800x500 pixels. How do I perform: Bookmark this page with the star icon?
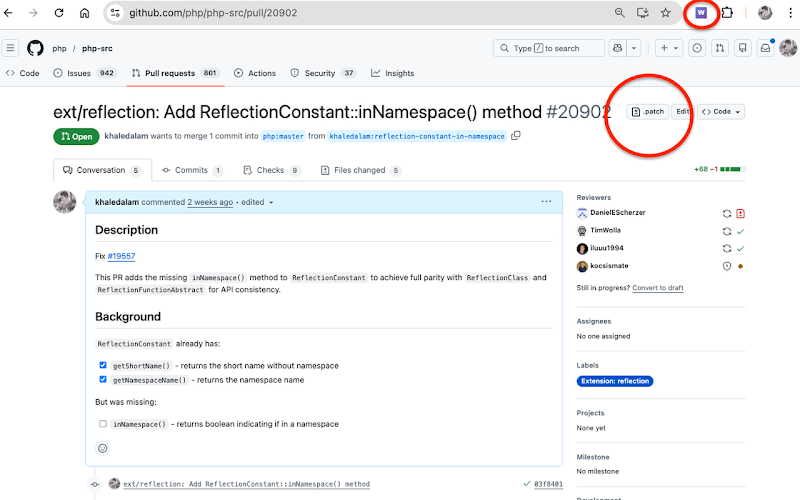[x=665, y=13]
